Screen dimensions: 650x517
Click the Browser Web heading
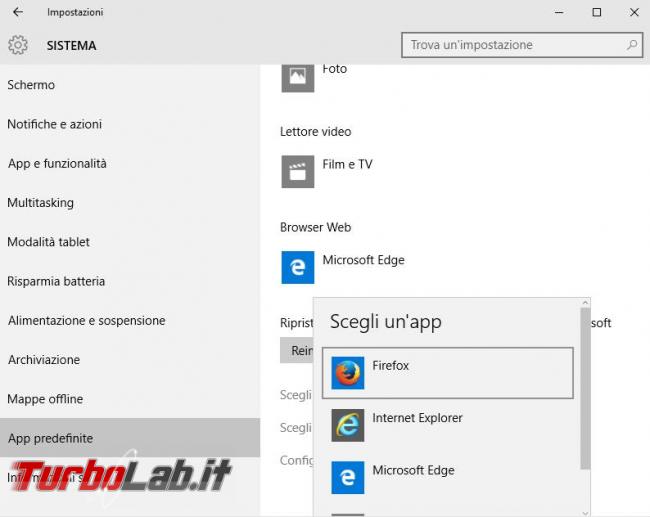point(315,227)
